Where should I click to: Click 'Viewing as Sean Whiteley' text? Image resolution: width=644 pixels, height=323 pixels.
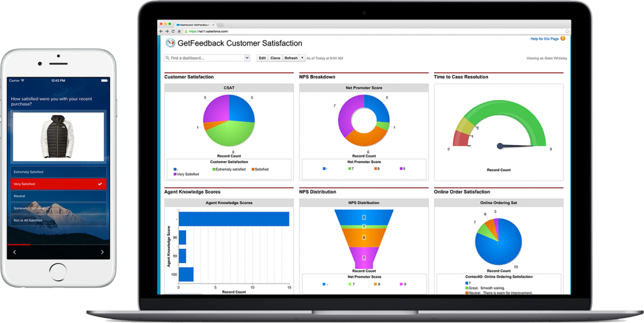[547, 59]
